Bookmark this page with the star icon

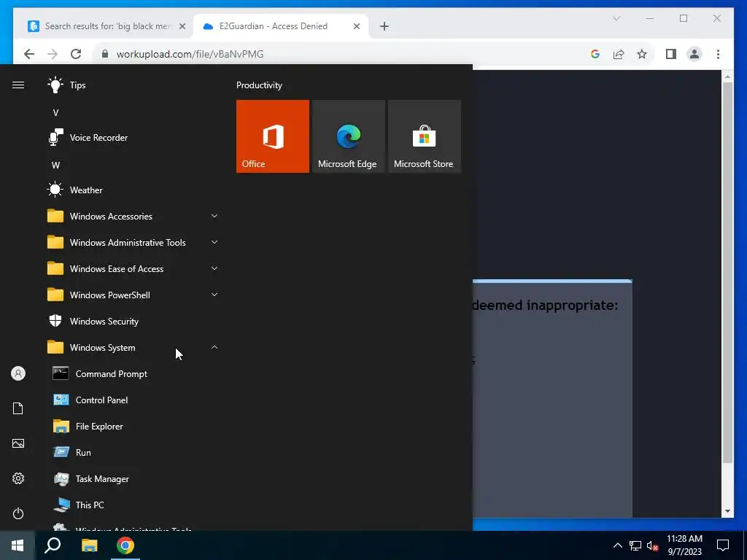coord(642,54)
